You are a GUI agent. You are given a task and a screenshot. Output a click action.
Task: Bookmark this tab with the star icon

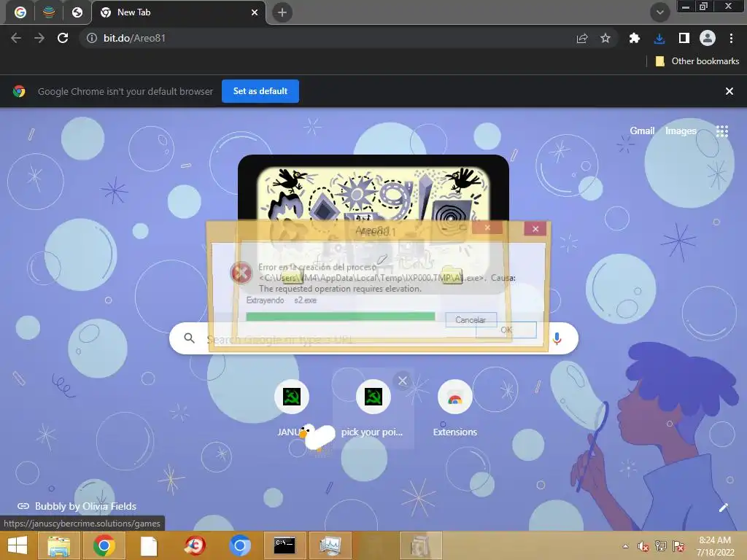[605, 38]
